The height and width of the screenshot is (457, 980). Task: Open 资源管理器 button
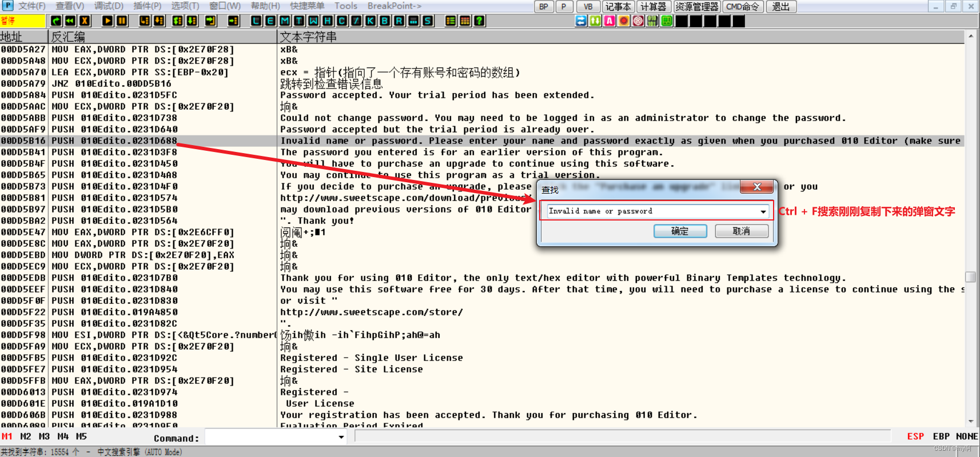pos(697,7)
